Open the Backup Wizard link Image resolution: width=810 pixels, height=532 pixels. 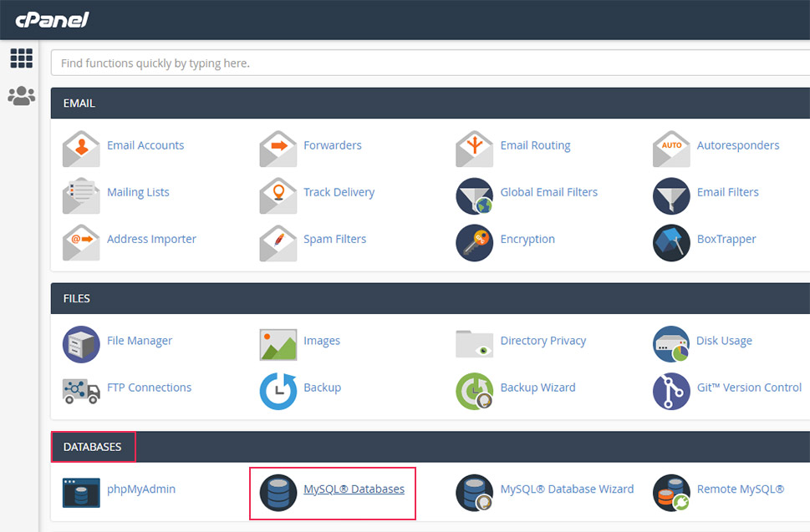[537, 388]
